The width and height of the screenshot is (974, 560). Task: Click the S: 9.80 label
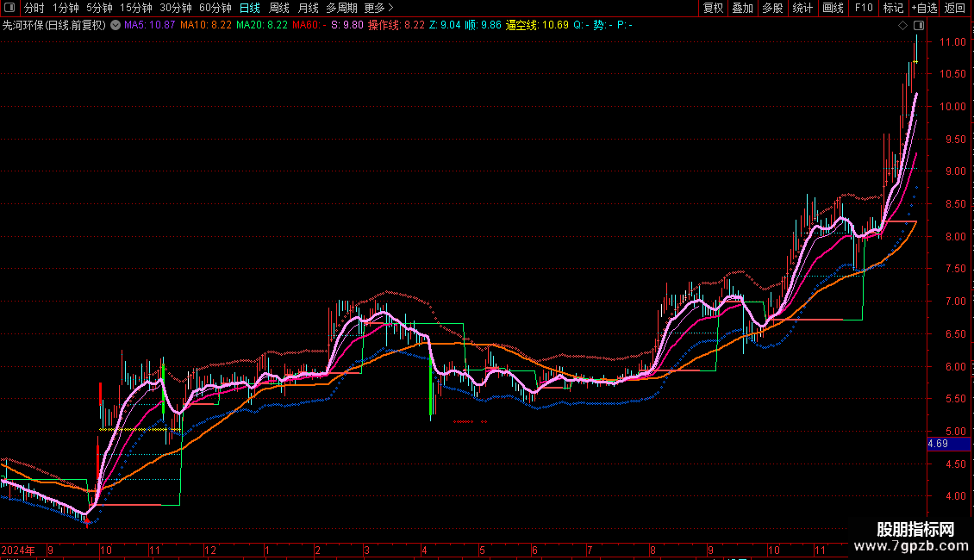click(x=347, y=26)
